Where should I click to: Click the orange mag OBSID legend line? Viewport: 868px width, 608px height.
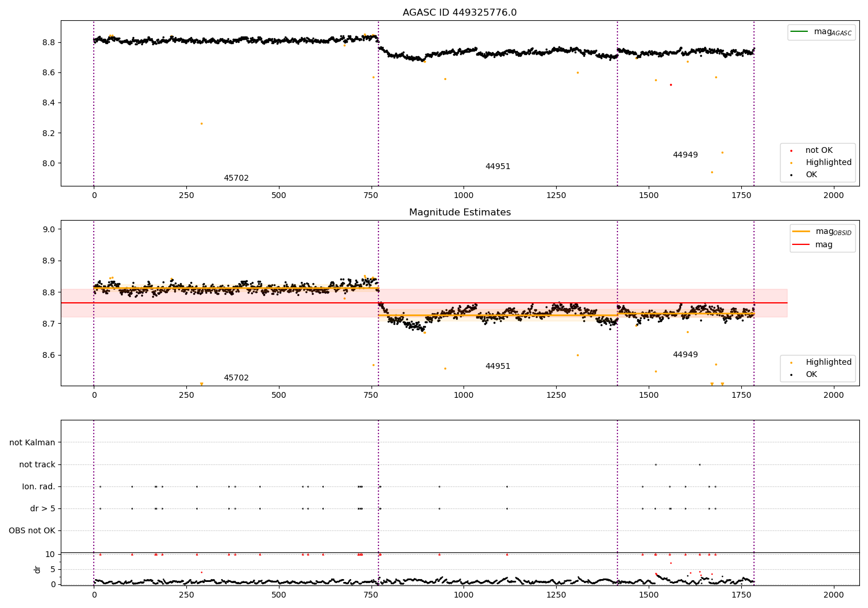pos(801,232)
